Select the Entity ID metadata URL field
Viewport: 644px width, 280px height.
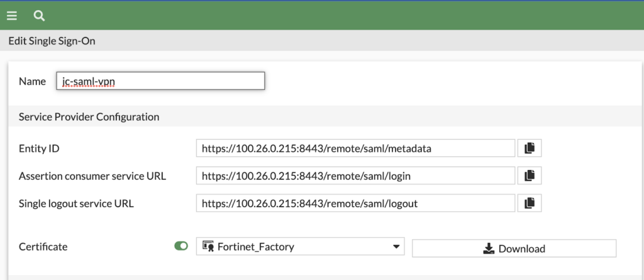[356, 148]
